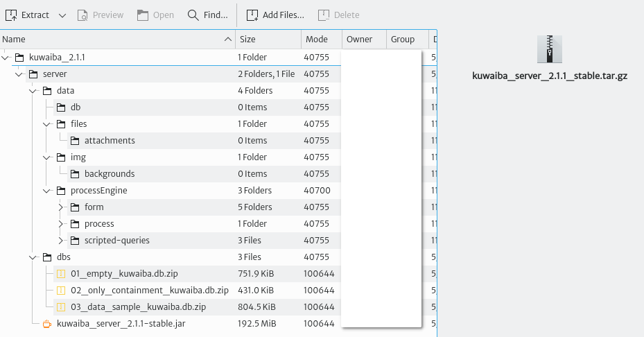
Task: Collapse the files folder
Action: coord(47,124)
